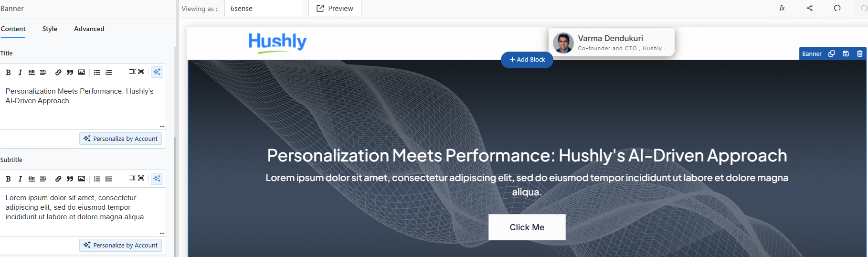Viewport: 868px width, 257px height.
Task: Add a blockquote in the Subtitle editor
Action: (x=70, y=179)
